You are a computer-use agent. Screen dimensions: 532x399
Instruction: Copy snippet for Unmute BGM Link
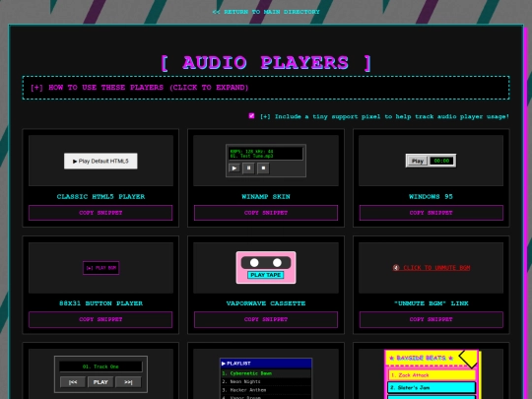point(431,319)
